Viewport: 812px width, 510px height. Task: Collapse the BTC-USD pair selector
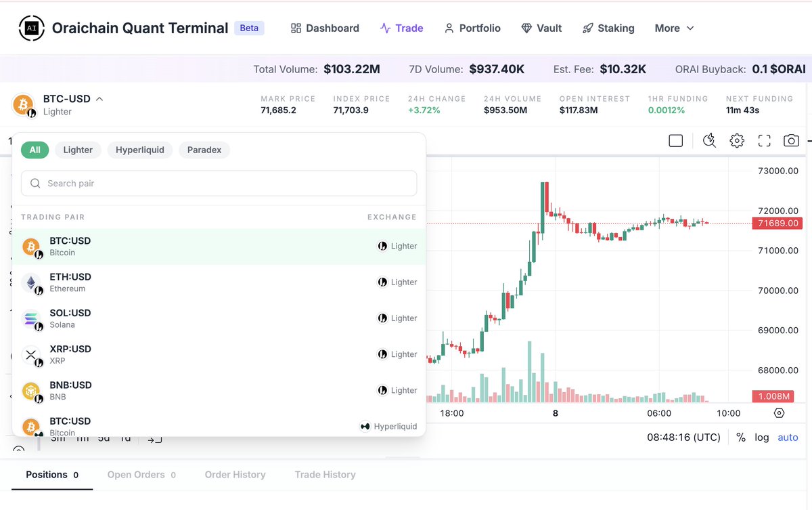click(x=99, y=99)
